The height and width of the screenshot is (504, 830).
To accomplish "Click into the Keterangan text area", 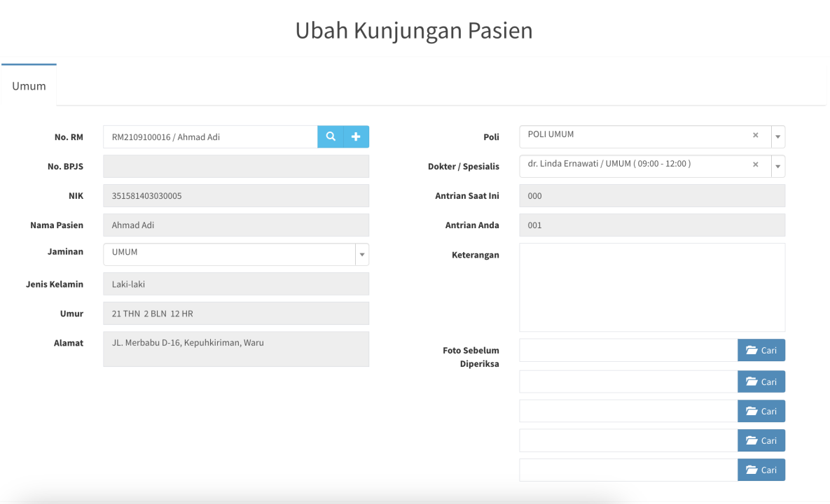I will coord(651,287).
